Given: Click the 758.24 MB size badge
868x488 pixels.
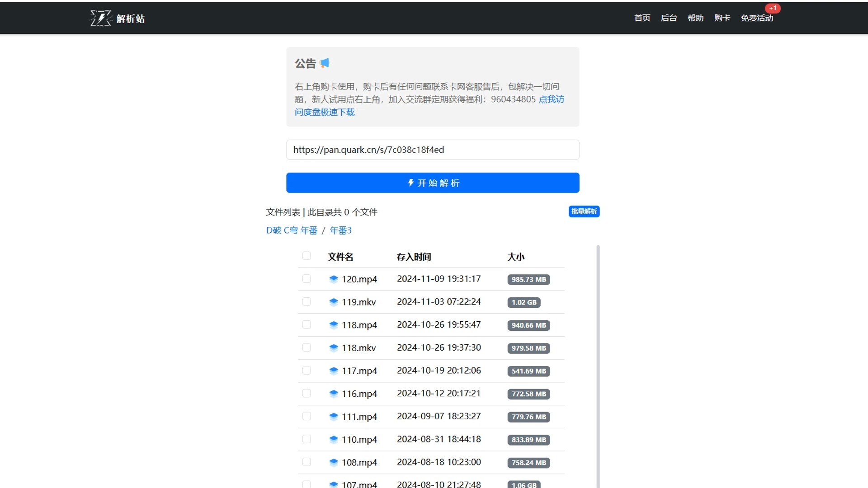Looking at the screenshot, I should [x=528, y=463].
